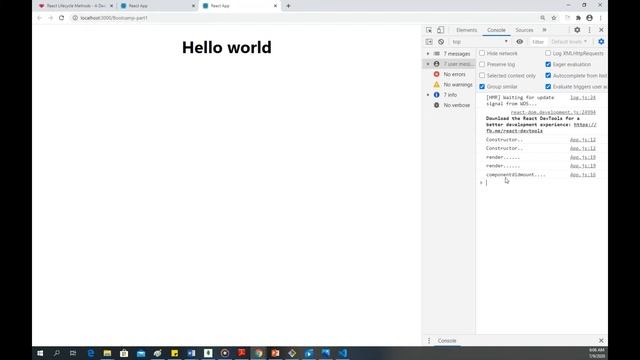This screenshot has width=640, height=360.
Task: Open App.js source link of componentDidMount log
Action: [x=583, y=175]
